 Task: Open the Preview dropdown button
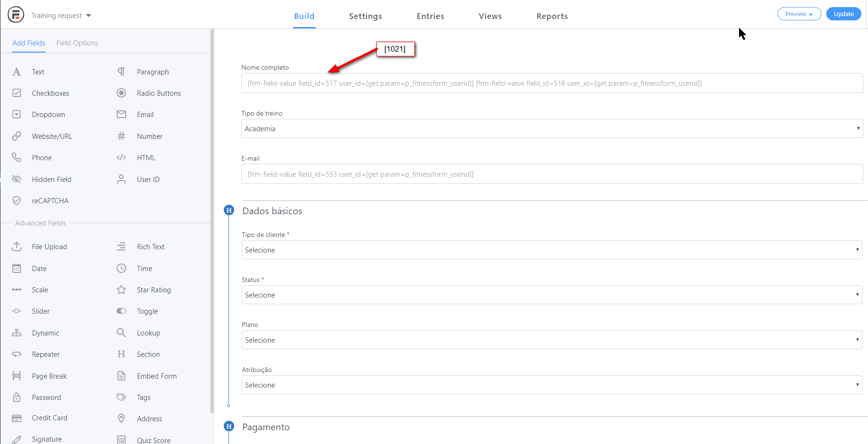point(799,14)
